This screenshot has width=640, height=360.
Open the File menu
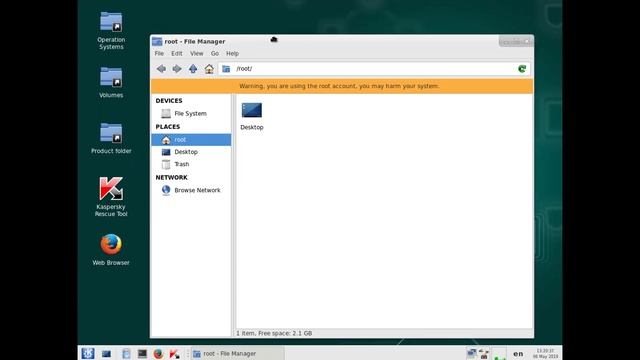tap(159, 53)
